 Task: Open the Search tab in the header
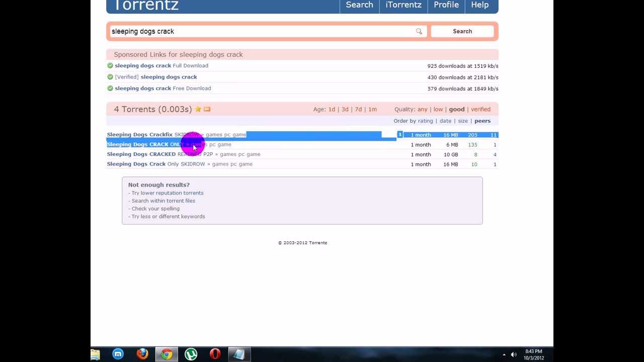(359, 5)
